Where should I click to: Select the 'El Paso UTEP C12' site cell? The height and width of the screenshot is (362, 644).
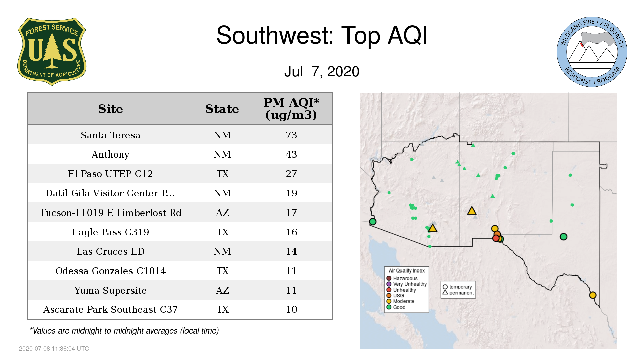click(110, 174)
